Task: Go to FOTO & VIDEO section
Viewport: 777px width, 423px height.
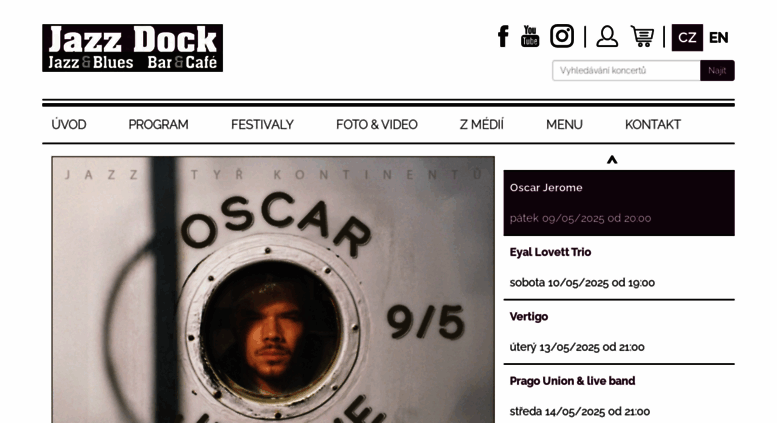Action: 377,124
